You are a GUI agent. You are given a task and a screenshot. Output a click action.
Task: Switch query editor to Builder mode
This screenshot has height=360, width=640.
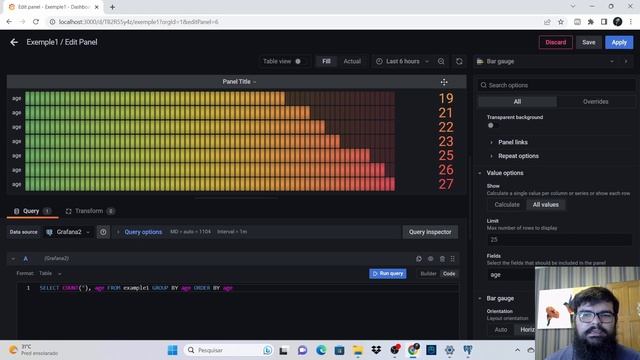point(428,274)
